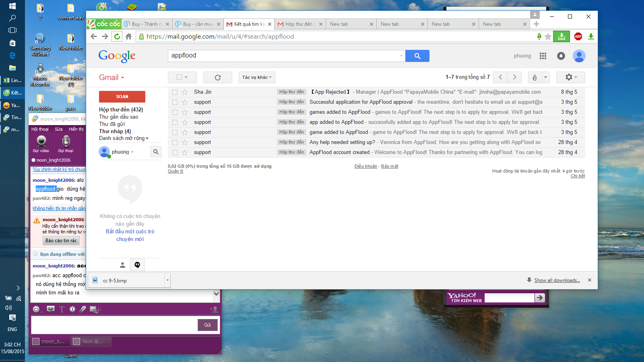This screenshot has width=644, height=362.
Task: Open Hangouts contacts tab icon
Action: [x=122, y=265]
